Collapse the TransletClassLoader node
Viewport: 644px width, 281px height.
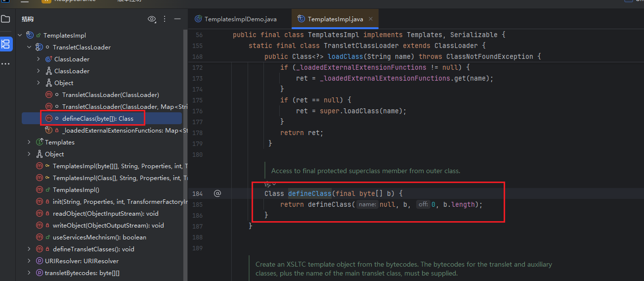click(29, 47)
